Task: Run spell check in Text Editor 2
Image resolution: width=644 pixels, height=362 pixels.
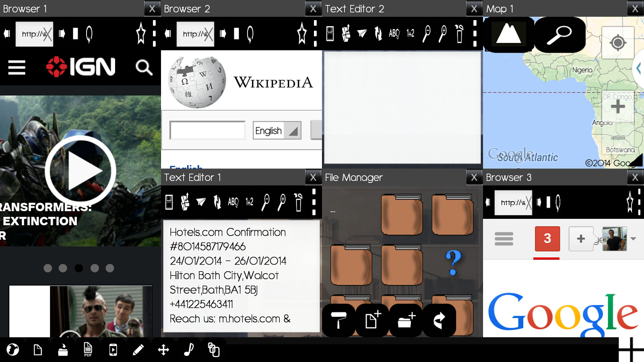Action: point(394,33)
